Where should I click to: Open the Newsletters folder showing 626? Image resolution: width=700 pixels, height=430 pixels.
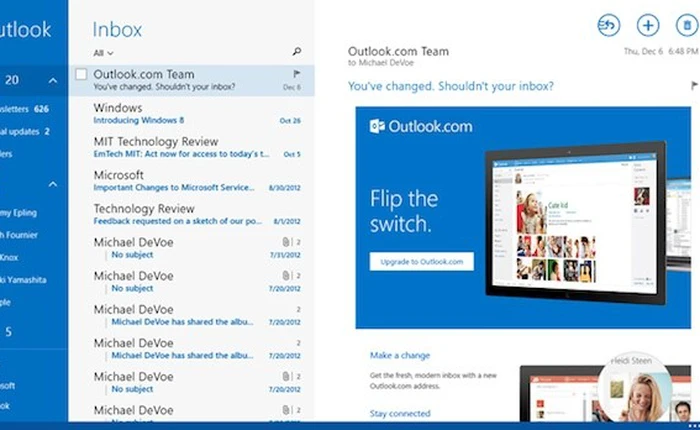point(25,109)
